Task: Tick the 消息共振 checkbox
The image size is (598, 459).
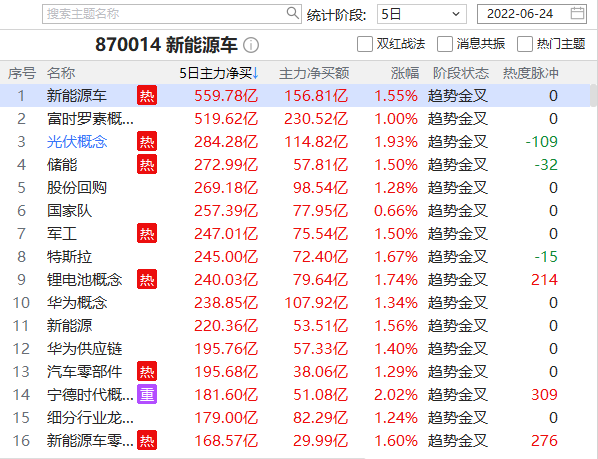Action: [x=445, y=44]
